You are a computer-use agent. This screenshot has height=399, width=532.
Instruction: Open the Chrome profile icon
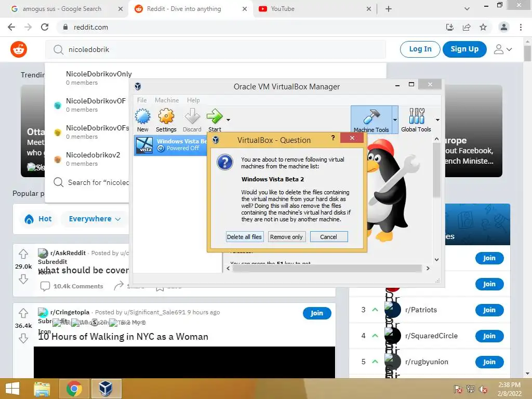coord(504,27)
